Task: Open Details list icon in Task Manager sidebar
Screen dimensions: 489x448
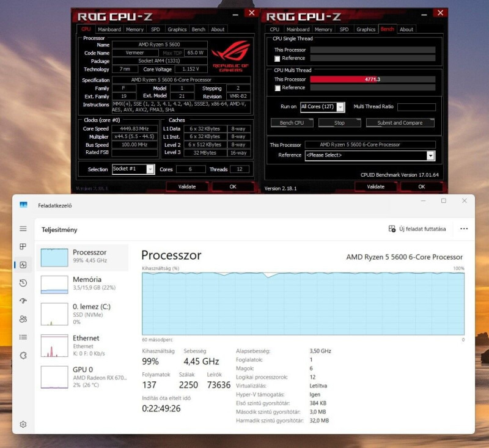Action: pyautogui.click(x=23, y=337)
